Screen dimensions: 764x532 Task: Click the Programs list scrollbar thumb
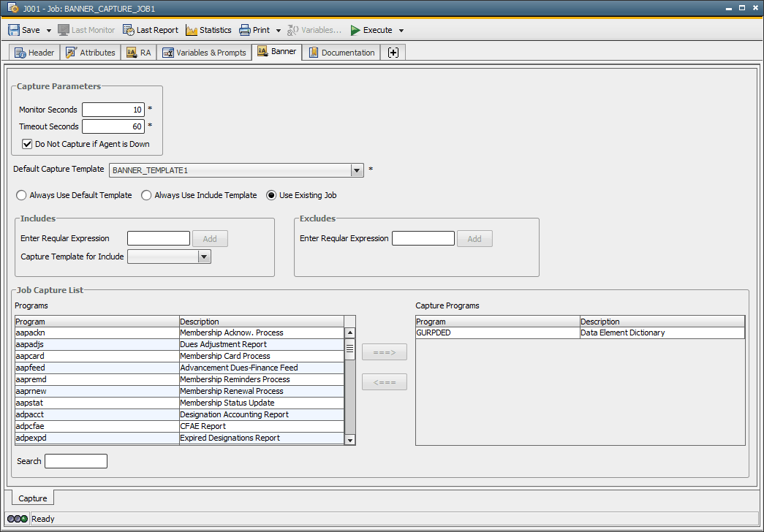[350, 349]
